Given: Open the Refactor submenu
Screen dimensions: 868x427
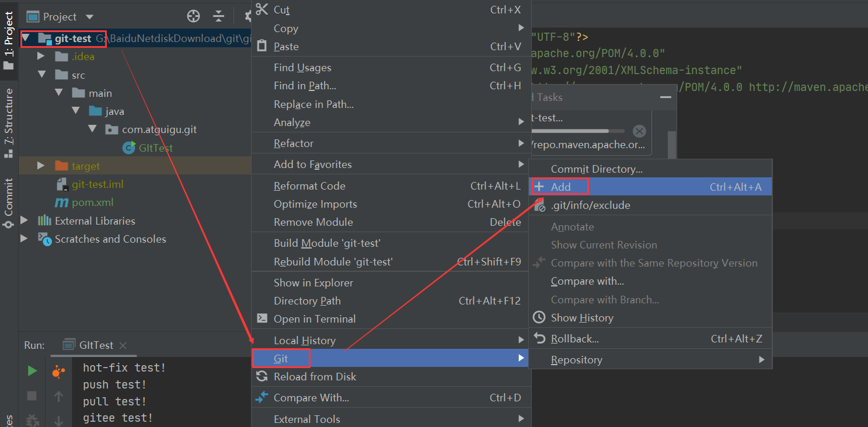Looking at the screenshot, I should click(391, 143).
